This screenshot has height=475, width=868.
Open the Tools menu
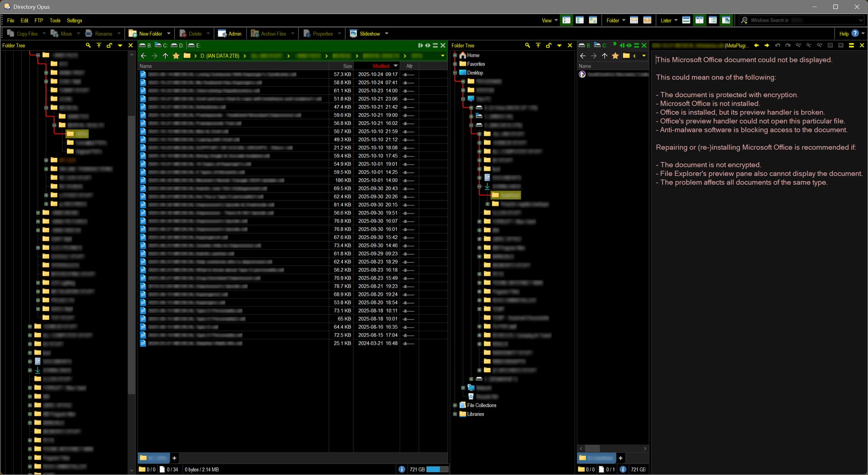55,20
